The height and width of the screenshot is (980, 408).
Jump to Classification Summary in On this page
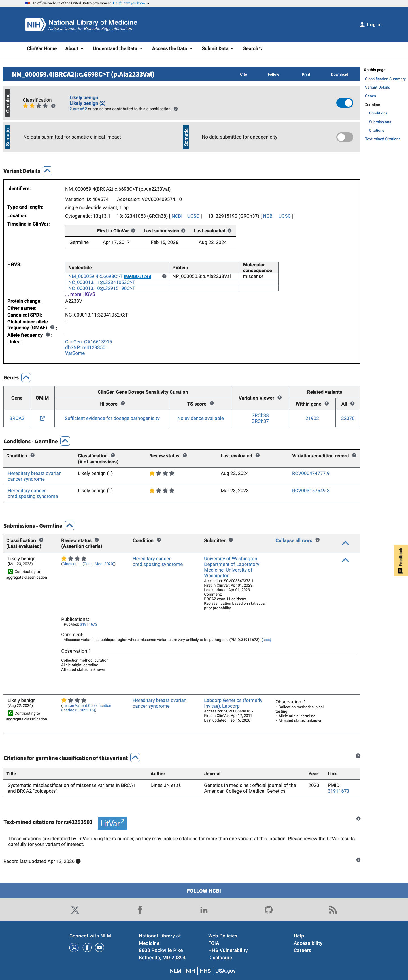(x=385, y=79)
